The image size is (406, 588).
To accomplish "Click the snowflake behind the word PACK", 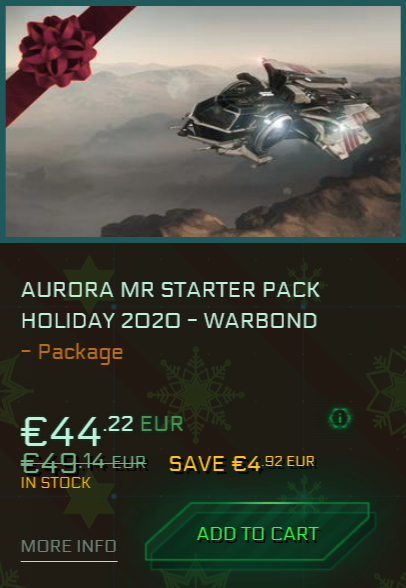I will tap(306, 284).
